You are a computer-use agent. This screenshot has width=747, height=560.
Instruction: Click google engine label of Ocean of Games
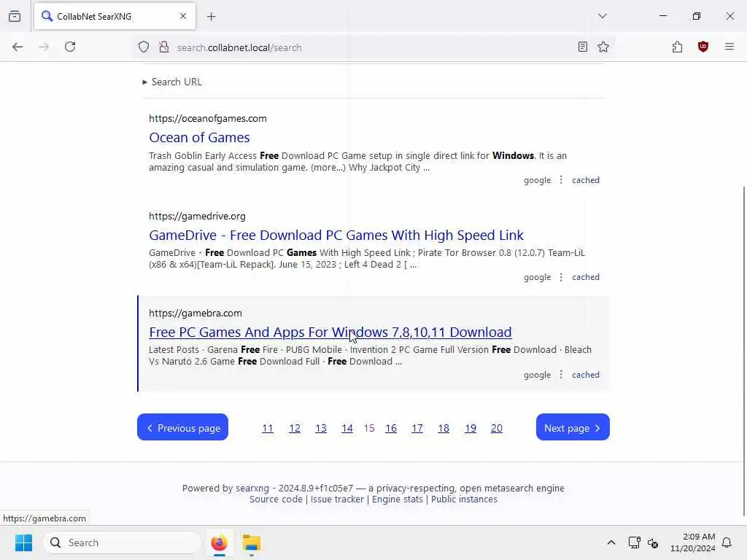538,180
